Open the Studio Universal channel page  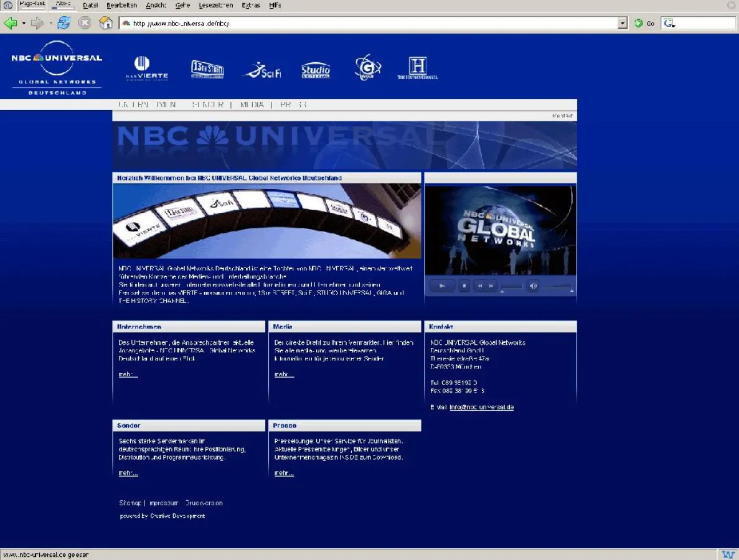(316, 70)
